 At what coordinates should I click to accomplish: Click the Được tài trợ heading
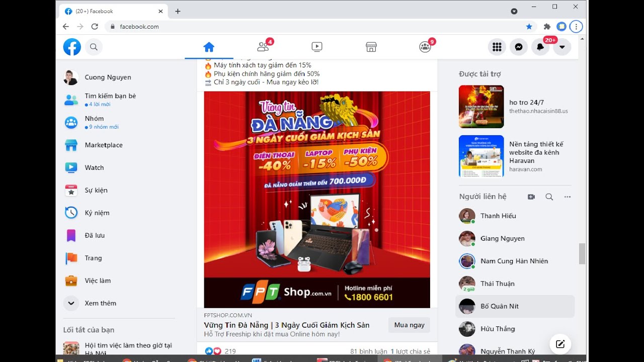click(480, 74)
